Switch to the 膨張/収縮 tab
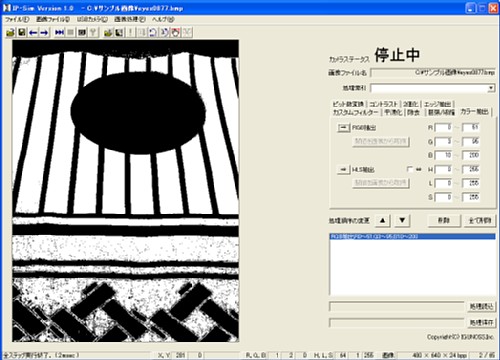The height and width of the screenshot is (360, 500). 441,112
